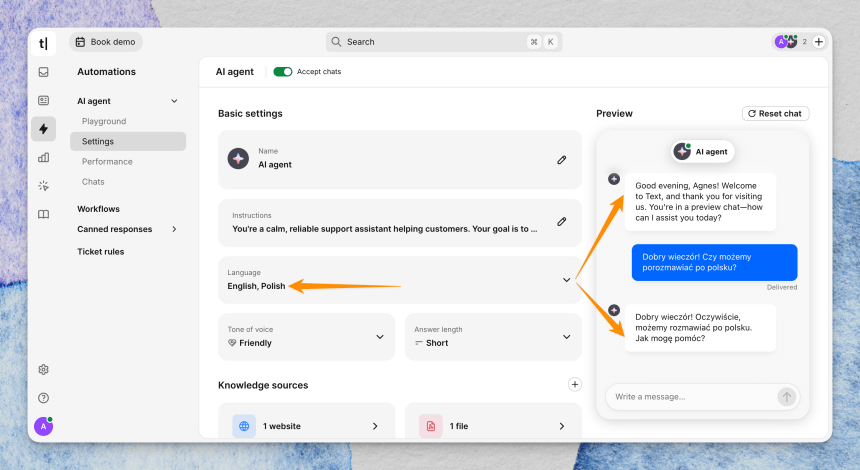Toggle the Accept chats switch

click(x=282, y=72)
